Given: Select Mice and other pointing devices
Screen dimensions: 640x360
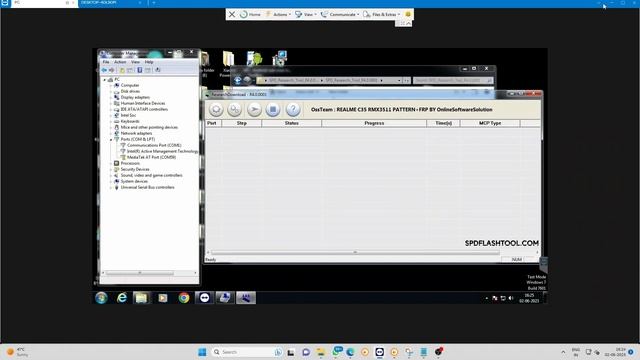Looking at the screenshot, I should 149,127.
